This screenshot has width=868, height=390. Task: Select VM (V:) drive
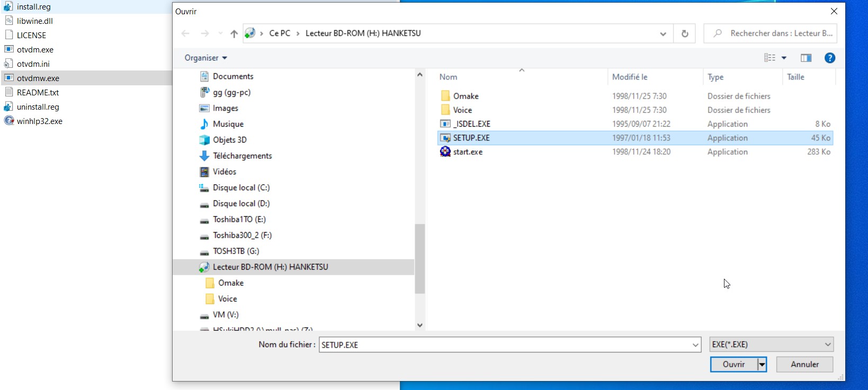pyautogui.click(x=226, y=315)
